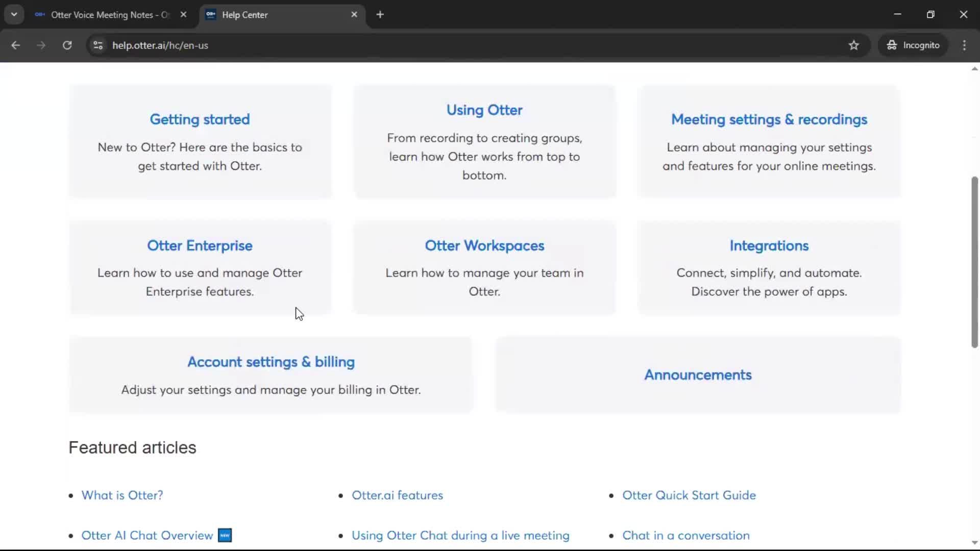Click the scrollbar up arrow
Screen dimensions: 980x551
974,69
